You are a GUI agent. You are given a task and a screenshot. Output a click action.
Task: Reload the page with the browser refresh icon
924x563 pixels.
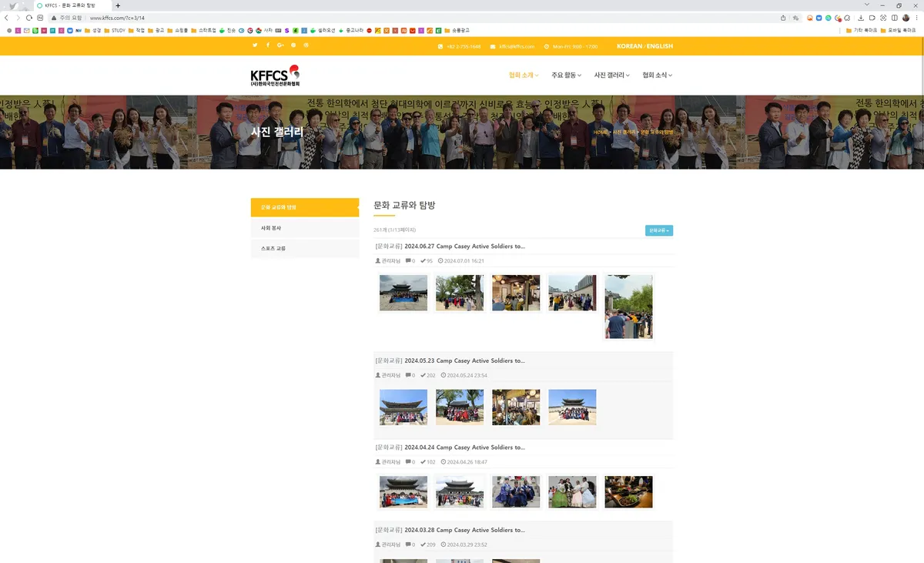point(29,18)
